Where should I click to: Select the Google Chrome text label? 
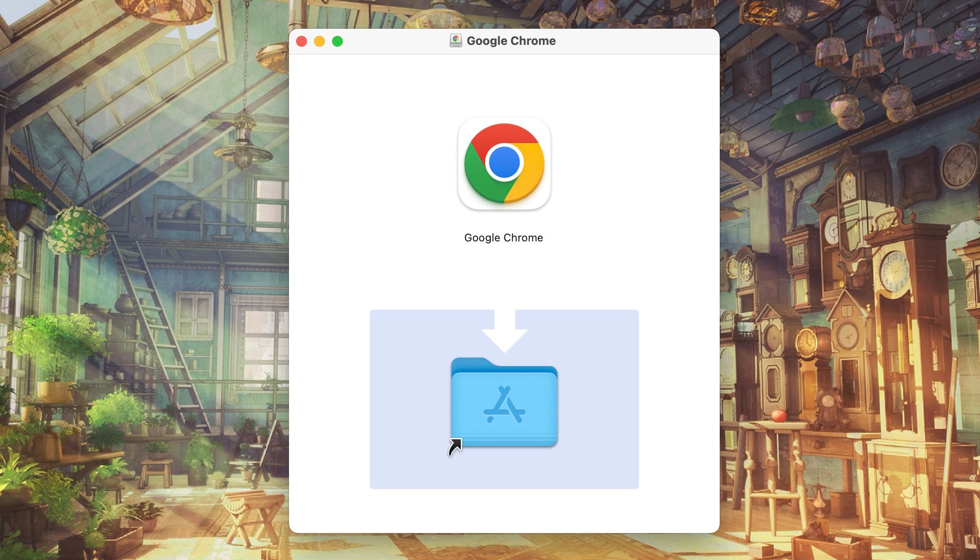point(503,237)
